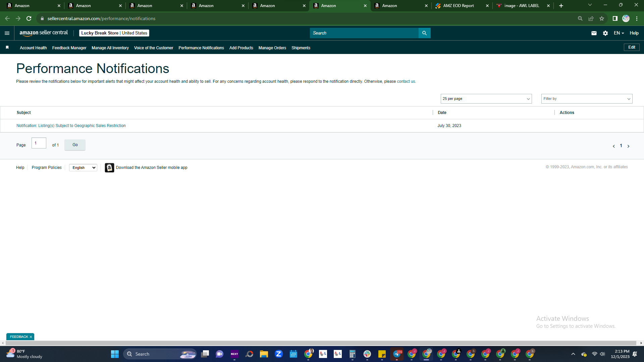Open the Chrome profile avatar
Image resolution: width=644 pixels, height=362 pixels.
[626, 18]
